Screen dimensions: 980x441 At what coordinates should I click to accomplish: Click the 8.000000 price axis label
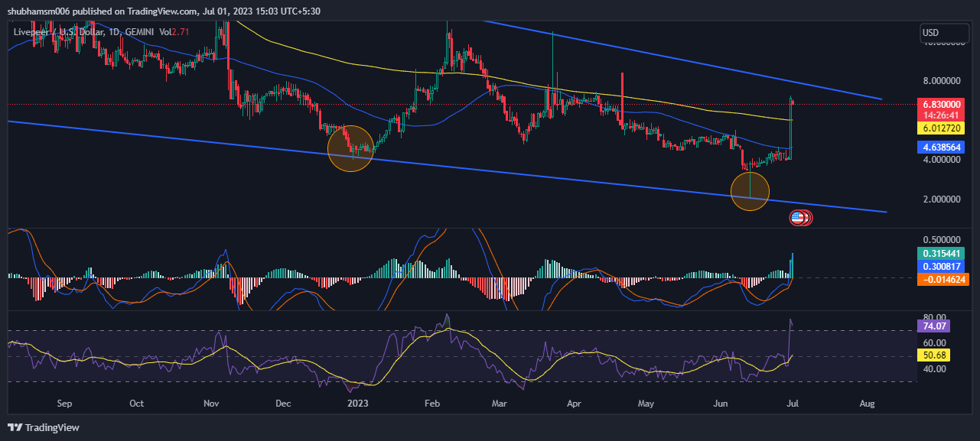(x=943, y=80)
